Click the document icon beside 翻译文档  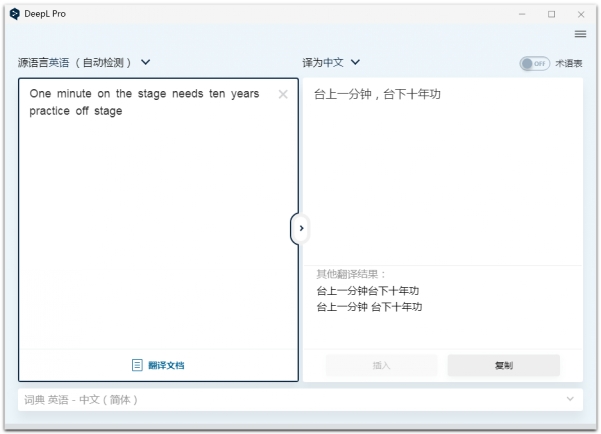[x=138, y=365]
